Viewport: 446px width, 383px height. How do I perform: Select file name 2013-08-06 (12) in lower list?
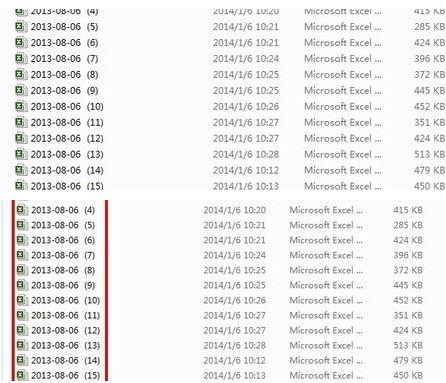(66, 330)
